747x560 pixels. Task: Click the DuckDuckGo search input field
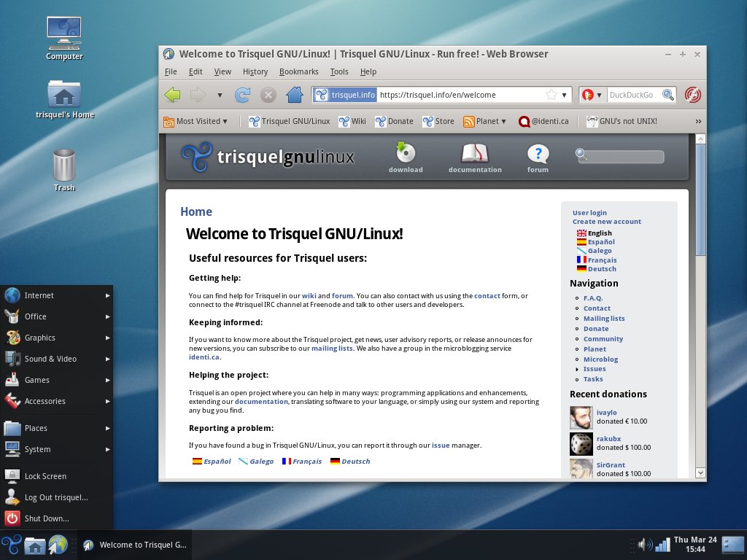point(633,95)
